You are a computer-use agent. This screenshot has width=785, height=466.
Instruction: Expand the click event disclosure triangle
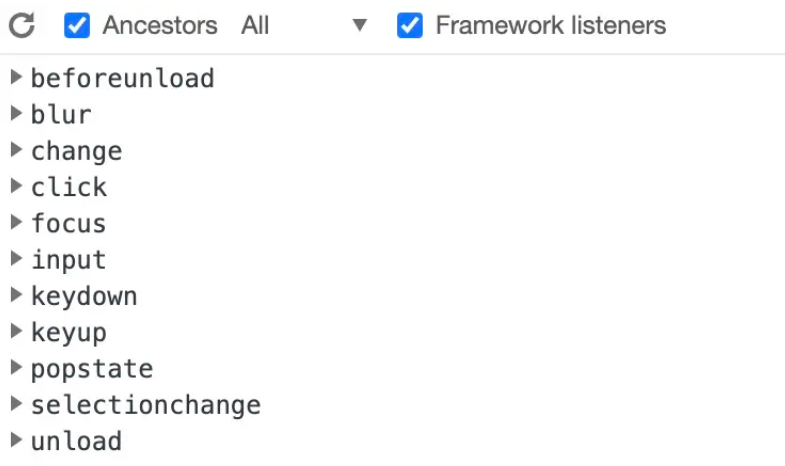[x=16, y=186]
